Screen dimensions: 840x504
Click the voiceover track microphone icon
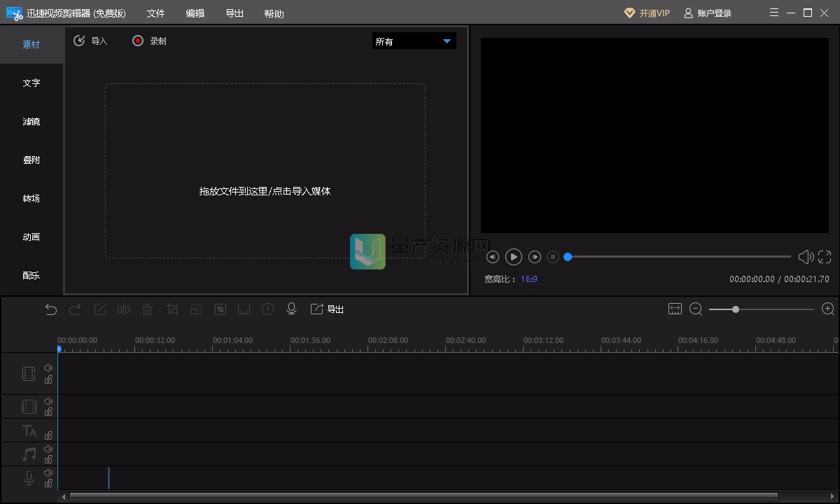click(x=29, y=478)
